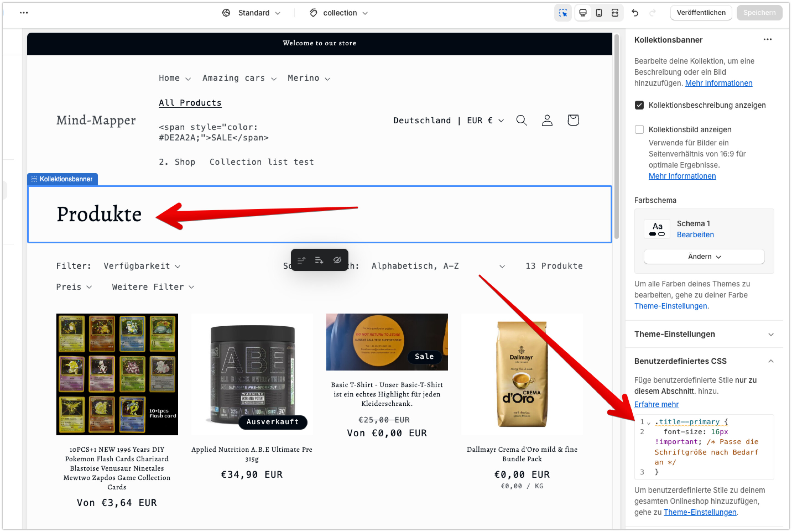Hide section using crossed-eye icon
Image resolution: width=792 pixels, height=532 pixels.
coord(337,260)
